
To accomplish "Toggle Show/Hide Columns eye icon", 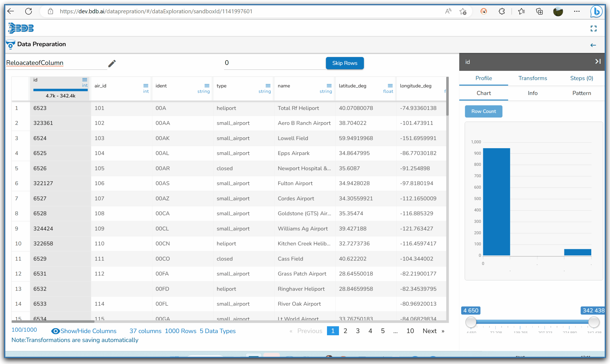I will point(55,331).
